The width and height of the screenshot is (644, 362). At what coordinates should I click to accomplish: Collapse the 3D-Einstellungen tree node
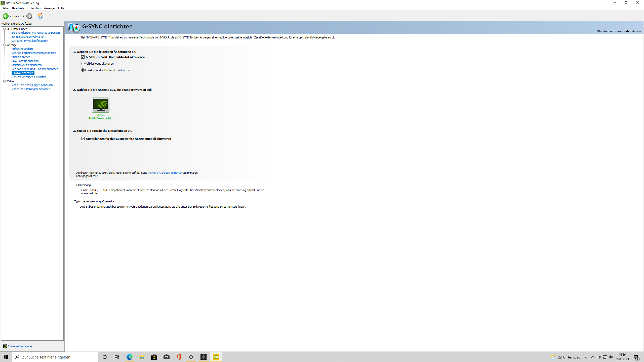point(5,29)
